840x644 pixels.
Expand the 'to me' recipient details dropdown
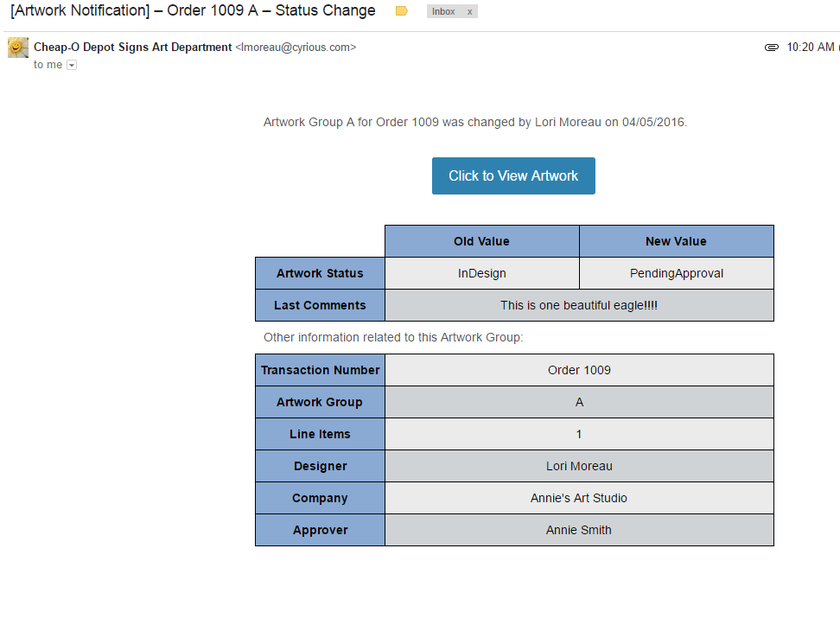coord(72,66)
